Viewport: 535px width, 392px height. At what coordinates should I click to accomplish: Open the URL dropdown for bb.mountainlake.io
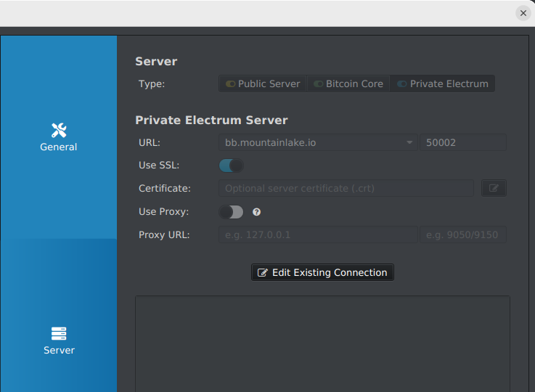(409, 142)
